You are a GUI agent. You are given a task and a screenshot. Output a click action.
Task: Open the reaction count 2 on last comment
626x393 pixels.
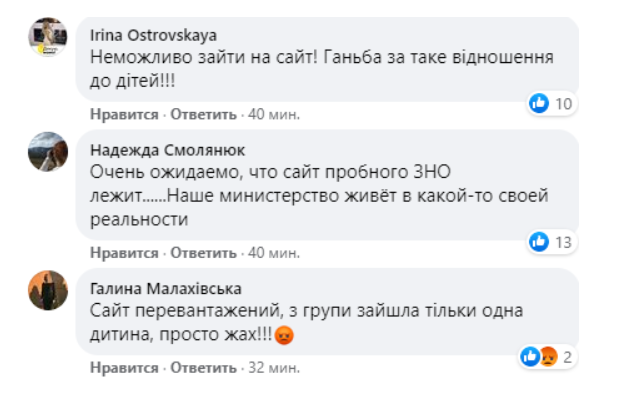567,357
